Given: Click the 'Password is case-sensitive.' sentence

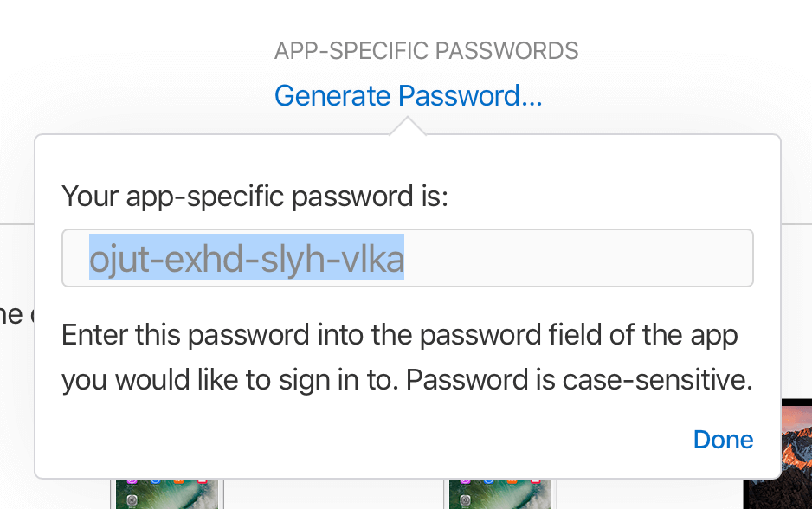Looking at the screenshot, I should point(579,380).
